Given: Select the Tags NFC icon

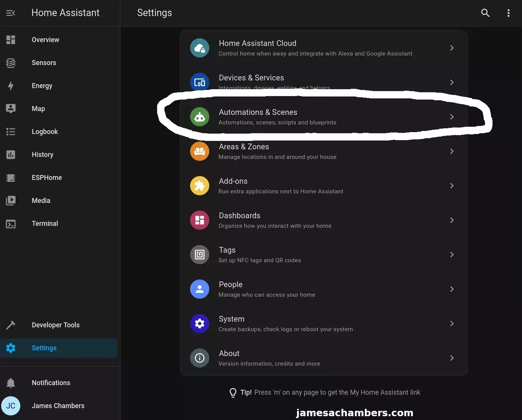Looking at the screenshot, I should point(199,255).
